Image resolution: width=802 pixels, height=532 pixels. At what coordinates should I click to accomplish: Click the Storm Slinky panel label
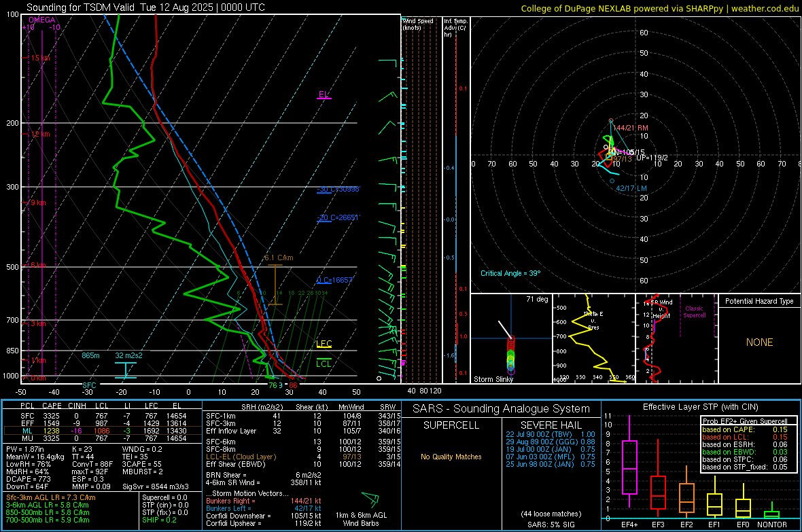coord(493,379)
